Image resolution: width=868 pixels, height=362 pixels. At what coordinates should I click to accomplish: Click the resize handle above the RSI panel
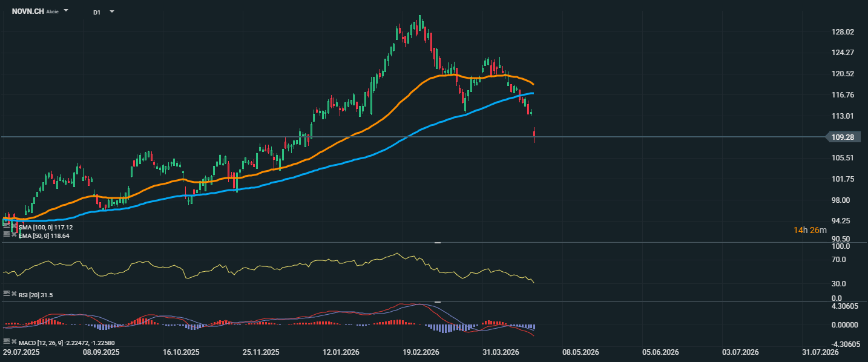click(x=438, y=242)
